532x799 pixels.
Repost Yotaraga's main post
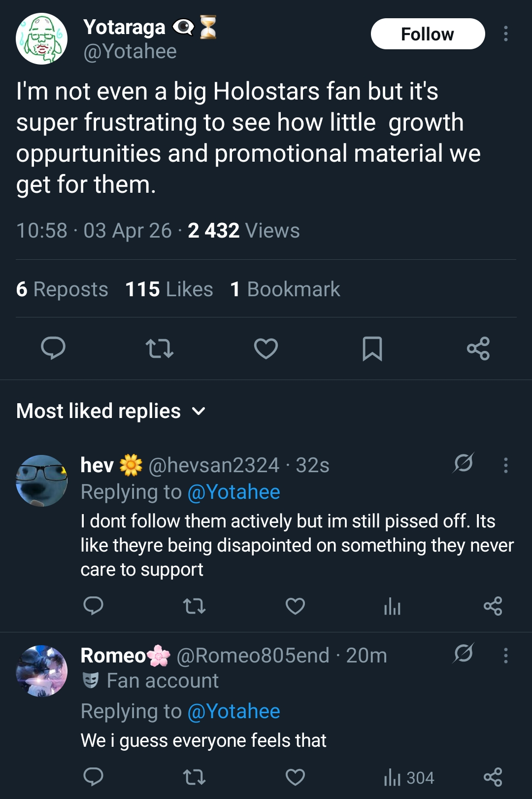click(160, 348)
